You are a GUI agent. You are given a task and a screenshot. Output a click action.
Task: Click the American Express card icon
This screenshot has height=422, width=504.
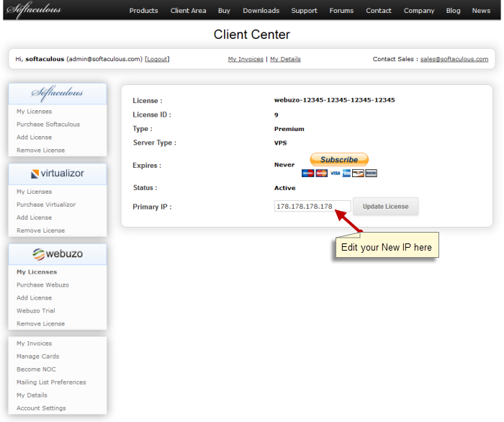tap(346, 174)
